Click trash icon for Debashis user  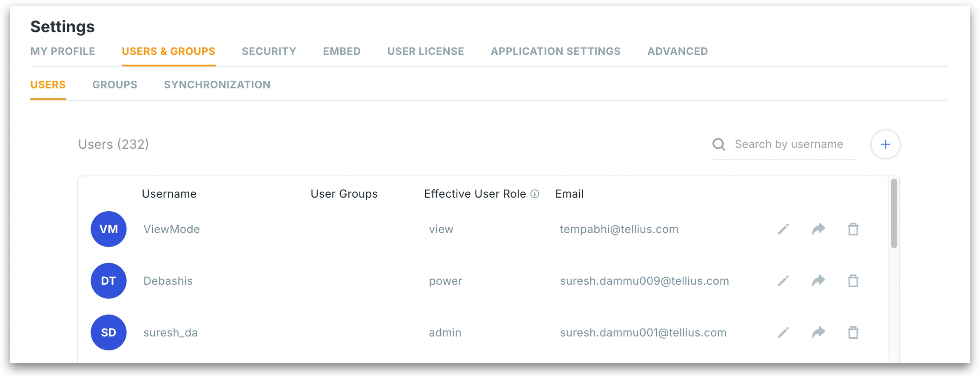853,281
